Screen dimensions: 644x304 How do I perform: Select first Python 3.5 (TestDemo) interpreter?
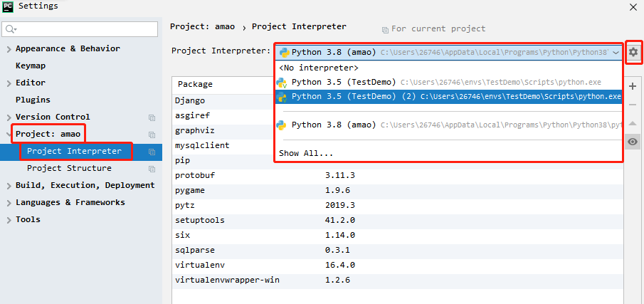click(448, 82)
